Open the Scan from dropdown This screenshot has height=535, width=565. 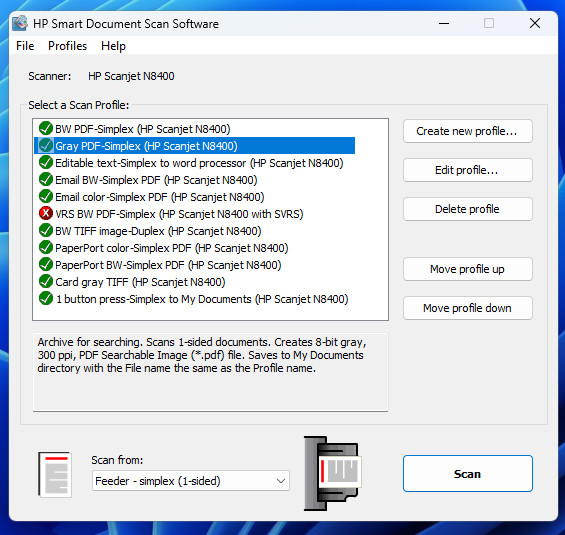[191, 481]
